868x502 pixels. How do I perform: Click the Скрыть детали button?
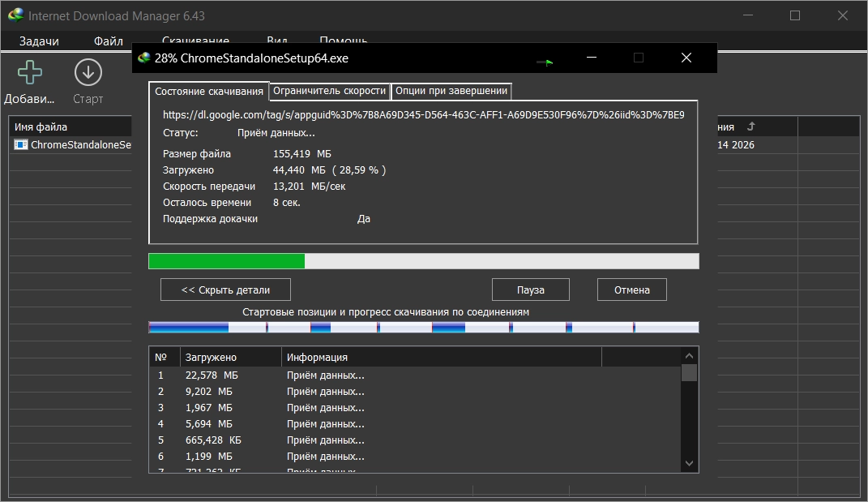(x=225, y=290)
